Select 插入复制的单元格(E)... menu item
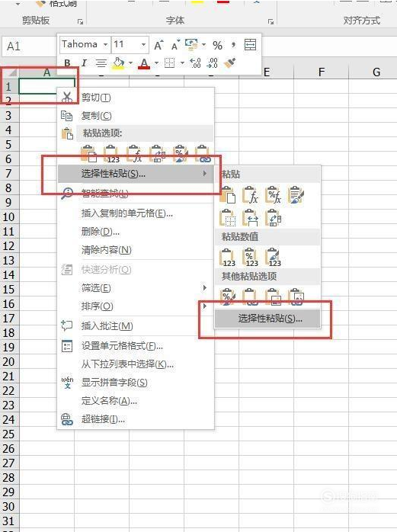Screen dimensions: 397x532 pos(136,213)
